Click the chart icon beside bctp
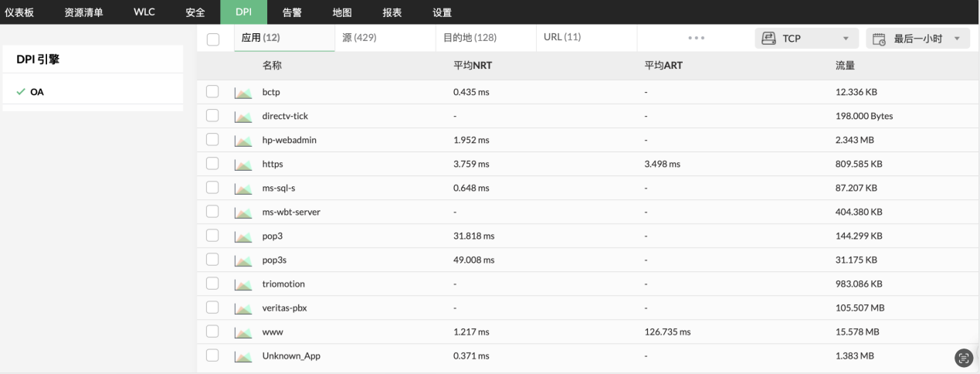This screenshot has height=374, width=980. 243,93
